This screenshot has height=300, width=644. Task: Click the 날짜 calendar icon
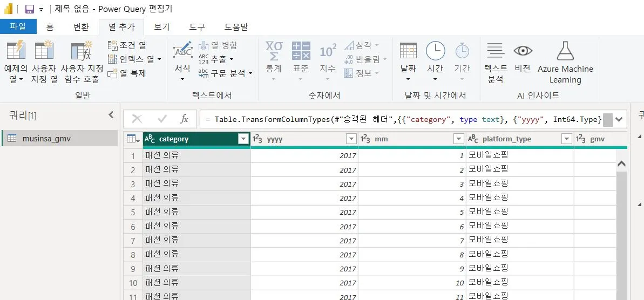coord(408,51)
